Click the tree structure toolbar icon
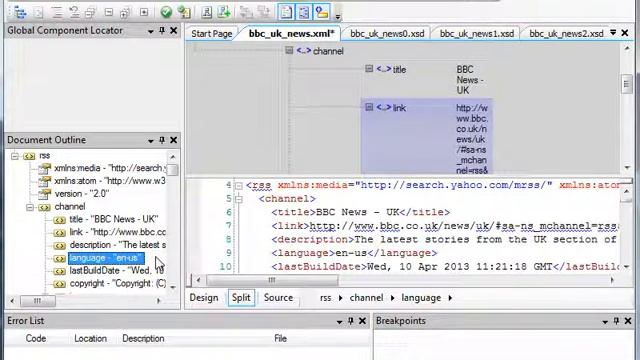Image resolution: width=640 pixels, height=360 pixels. pos(20,13)
